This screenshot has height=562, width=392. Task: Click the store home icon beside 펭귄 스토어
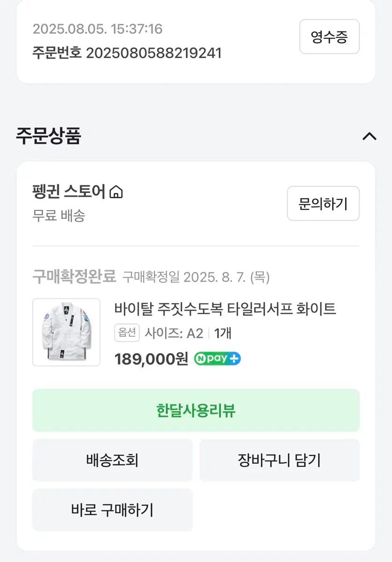click(116, 192)
